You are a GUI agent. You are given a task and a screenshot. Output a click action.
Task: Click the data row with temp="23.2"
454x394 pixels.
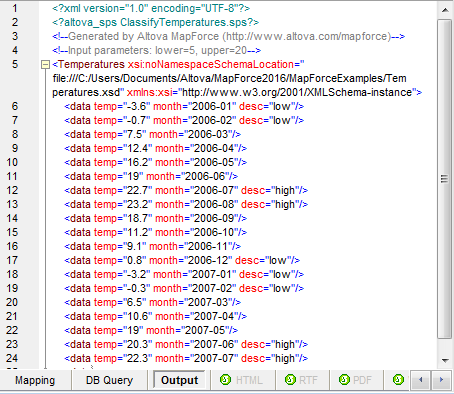(x=186, y=204)
